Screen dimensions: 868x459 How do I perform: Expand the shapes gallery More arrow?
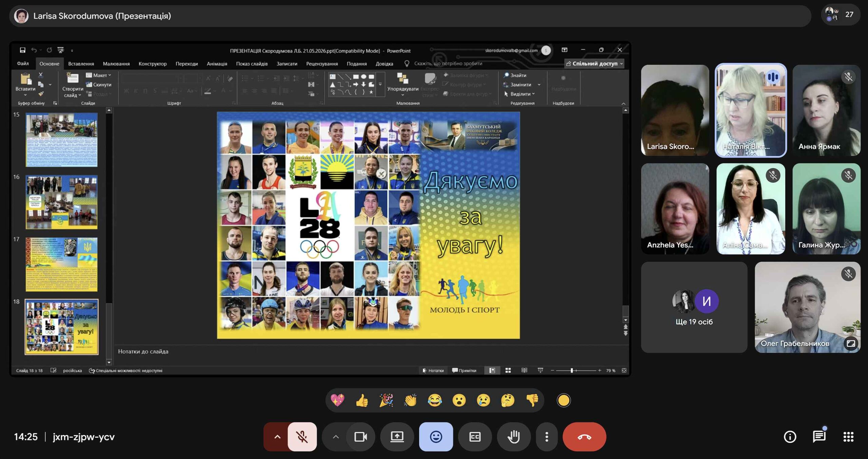pyautogui.click(x=380, y=84)
